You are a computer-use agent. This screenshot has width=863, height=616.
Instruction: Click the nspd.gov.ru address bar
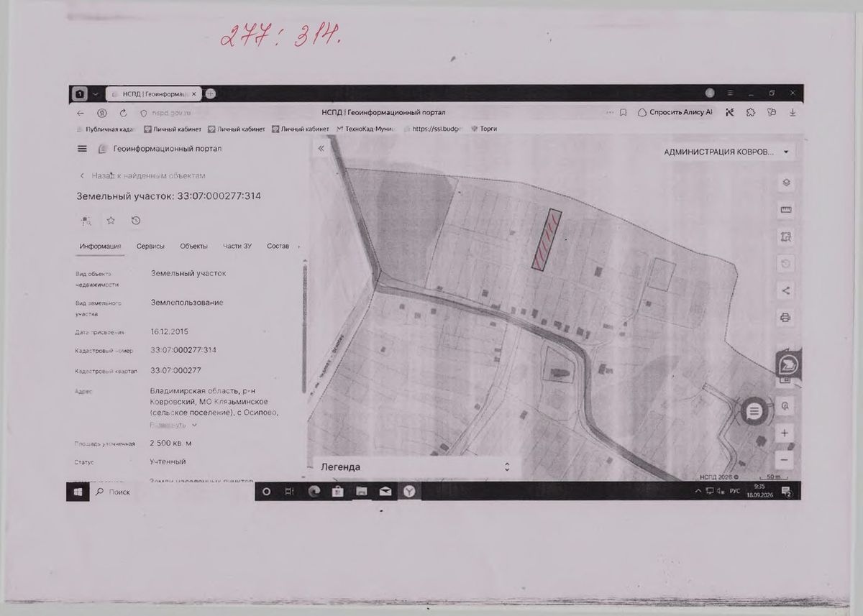171,113
